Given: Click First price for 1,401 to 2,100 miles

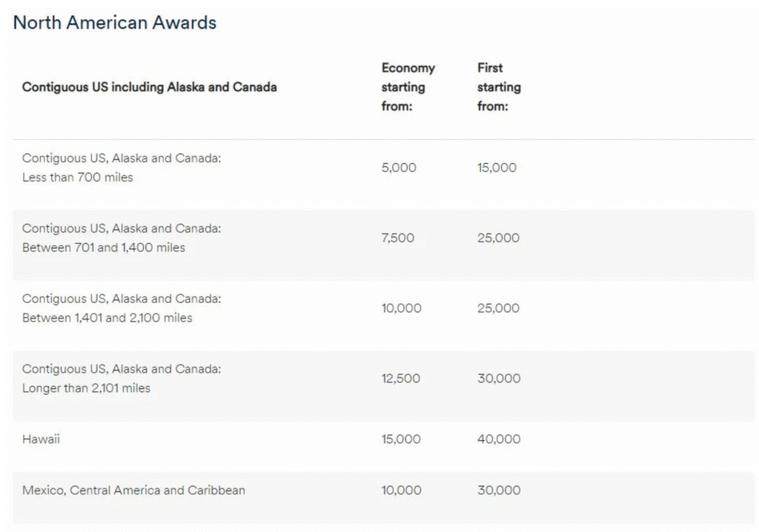Looking at the screenshot, I should [x=498, y=309].
